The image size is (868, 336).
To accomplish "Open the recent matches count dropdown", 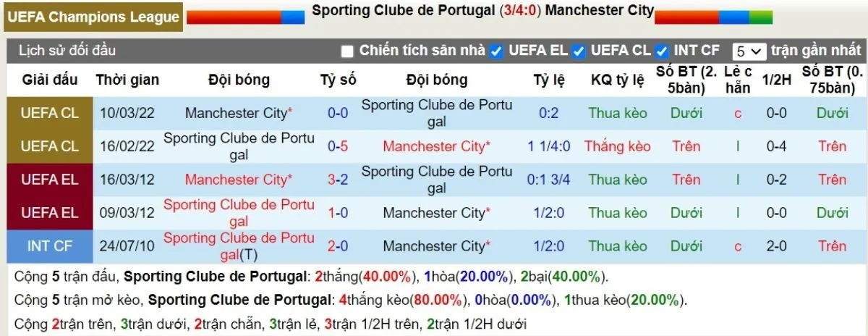I will tap(749, 51).
